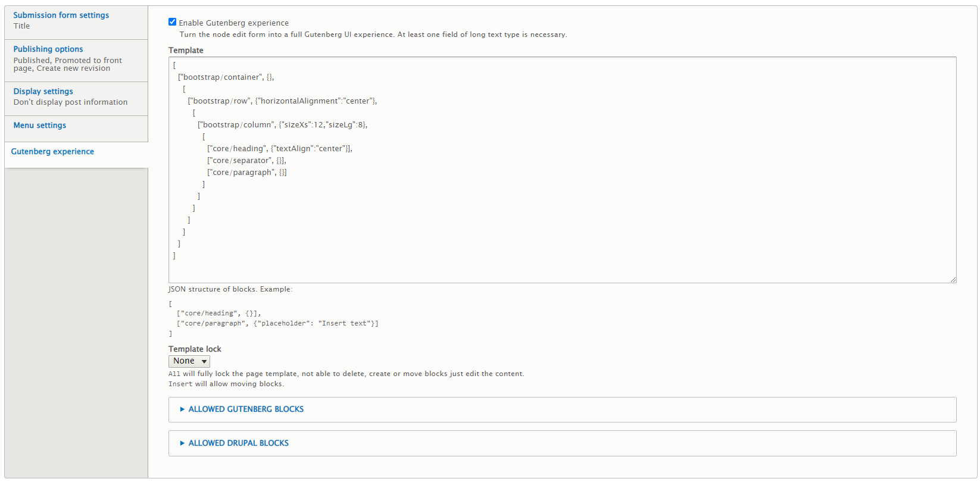The width and height of the screenshot is (980, 482).
Task: Click the Template textarea resize handle
Action: pyautogui.click(x=953, y=279)
